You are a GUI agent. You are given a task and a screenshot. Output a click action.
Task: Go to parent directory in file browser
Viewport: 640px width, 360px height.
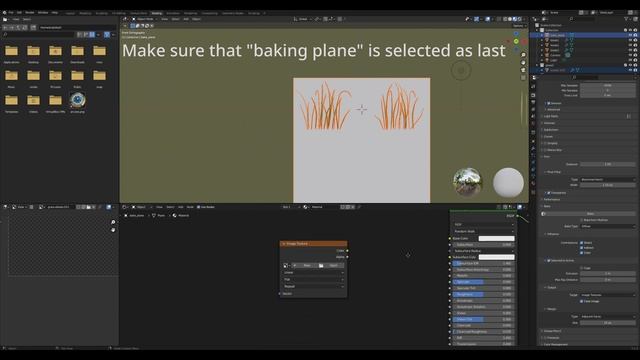click(18, 27)
